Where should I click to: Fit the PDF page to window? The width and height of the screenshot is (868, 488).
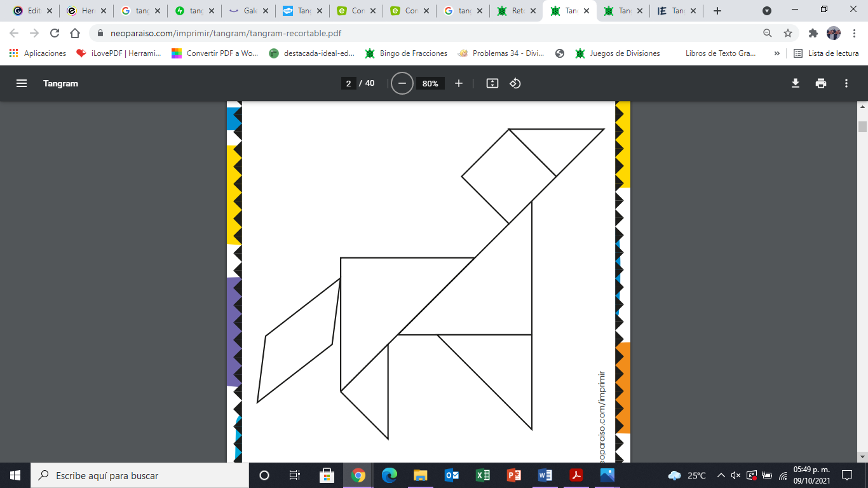(492, 83)
